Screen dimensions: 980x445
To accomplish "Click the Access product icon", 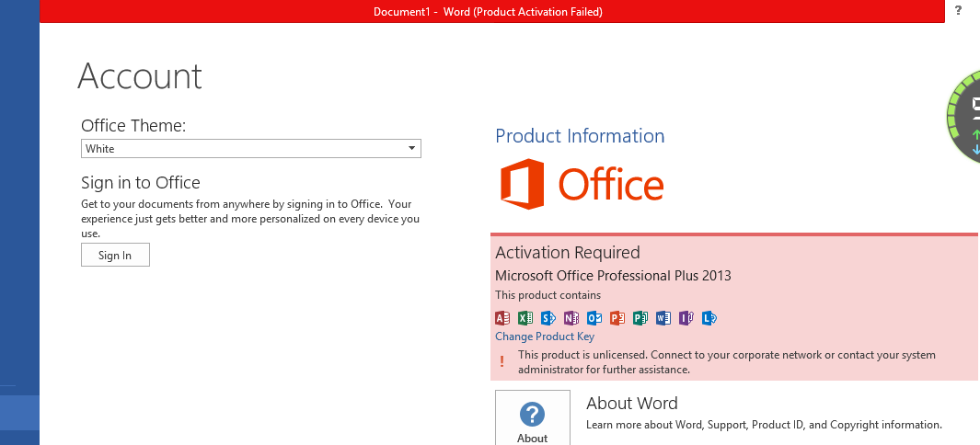I will point(502,318).
